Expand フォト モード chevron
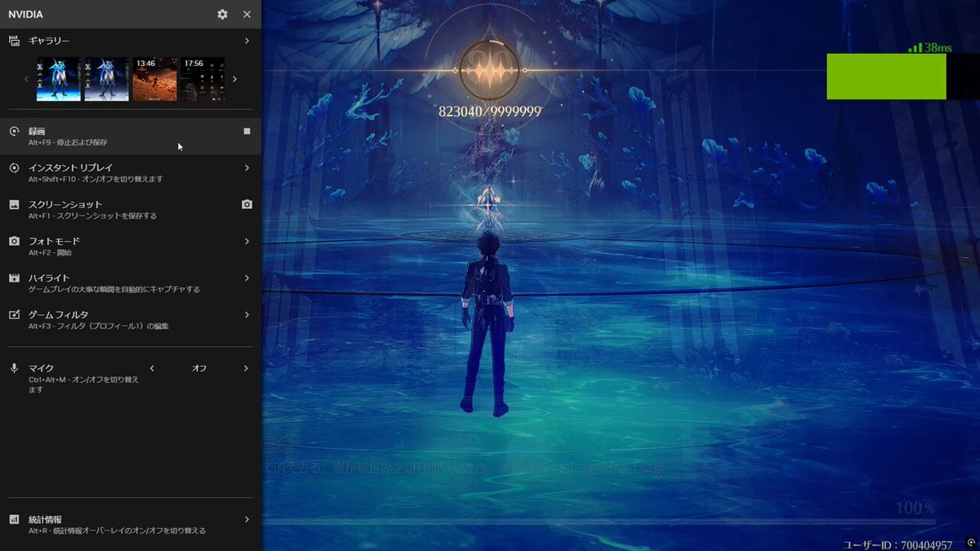 (247, 241)
